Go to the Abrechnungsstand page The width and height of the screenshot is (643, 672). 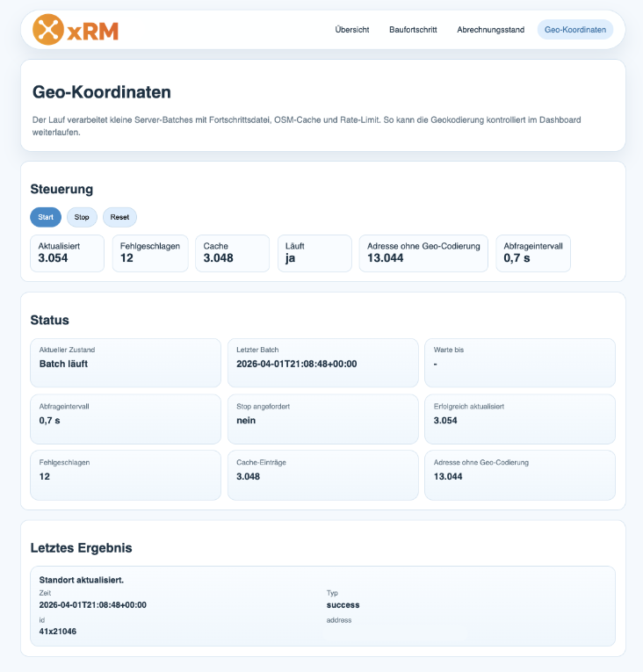[490, 30]
